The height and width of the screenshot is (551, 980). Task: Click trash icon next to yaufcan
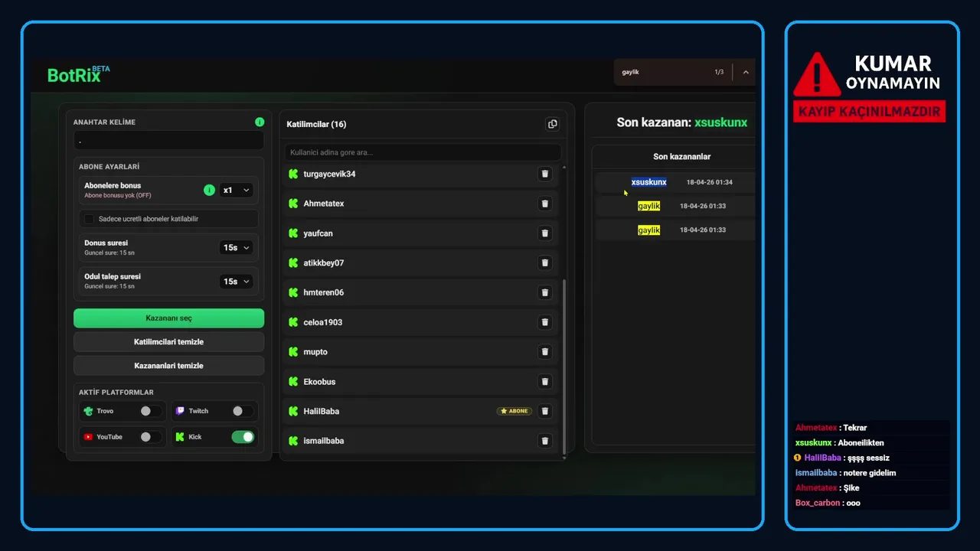[544, 233]
